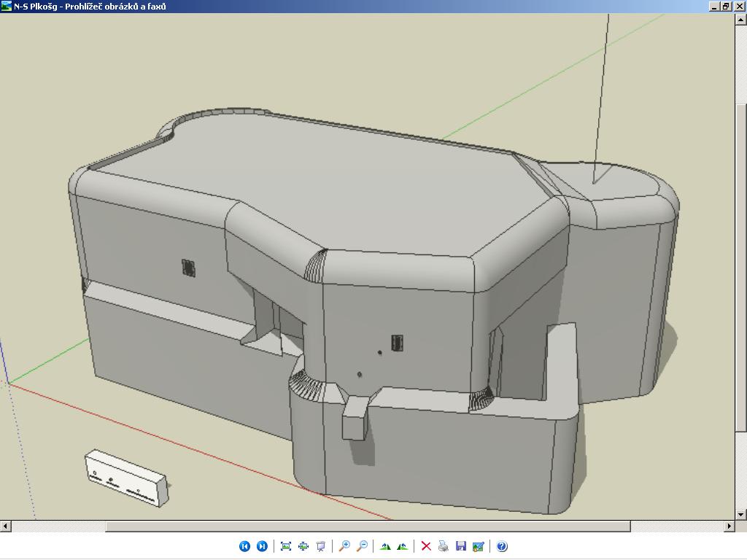This screenshot has height=560, width=747.
Task: Click the vertical scrollbar up arrow
Action: tap(741, 18)
